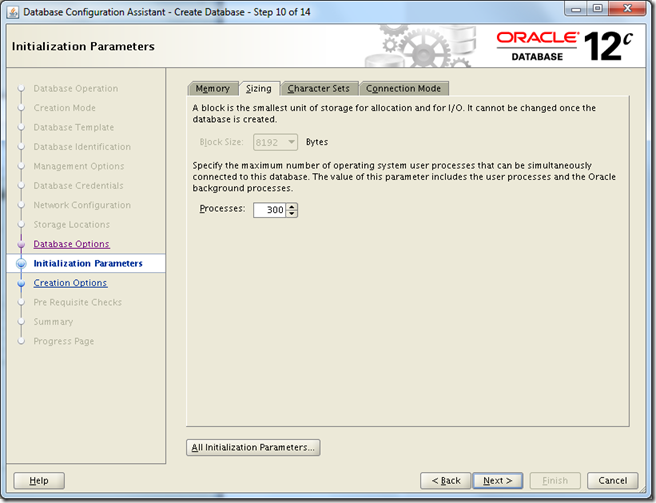Proceed with the Next button
The image size is (656, 503).
click(x=498, y=481)
